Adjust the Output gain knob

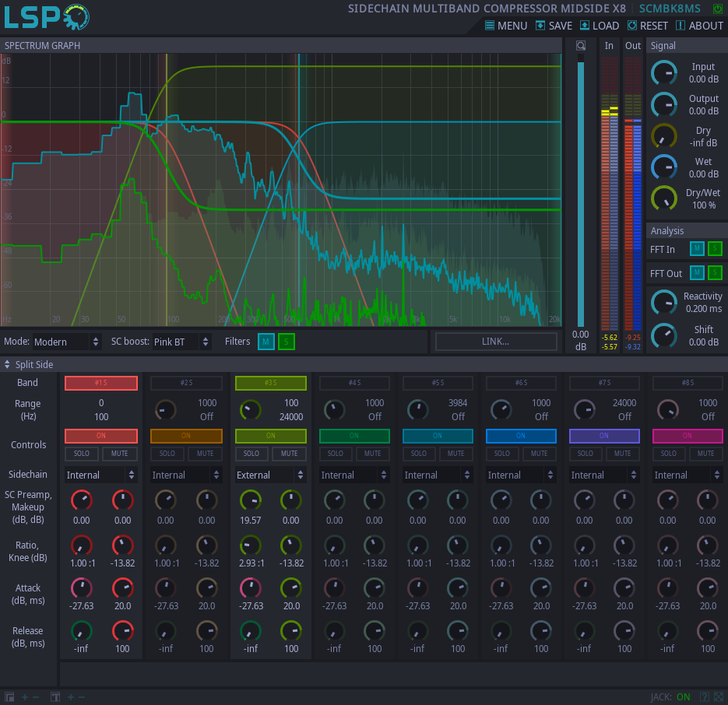664,104
